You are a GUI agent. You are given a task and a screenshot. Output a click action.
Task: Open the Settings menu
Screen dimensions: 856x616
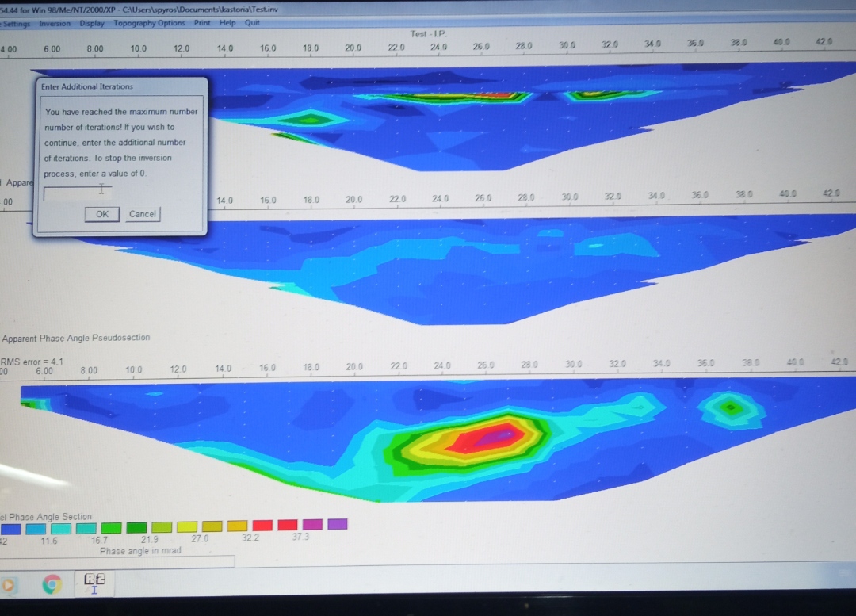point(15,23)
